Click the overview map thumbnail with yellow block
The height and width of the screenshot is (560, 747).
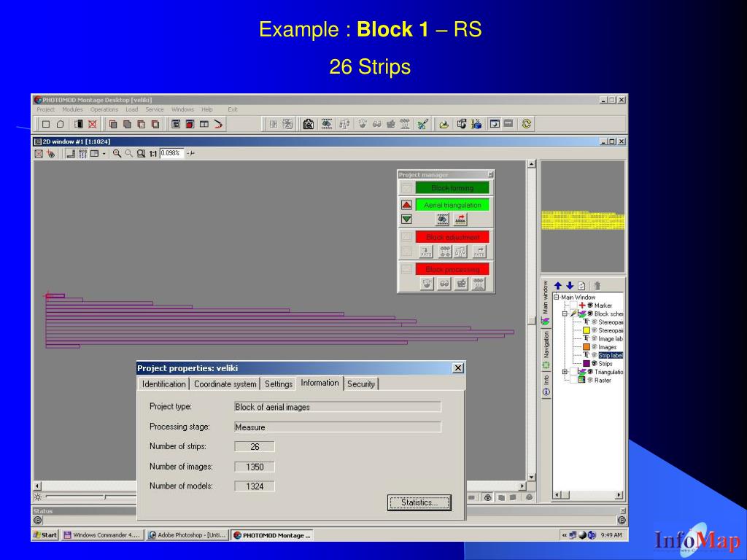pyautogui.click(x=583, y=217)
